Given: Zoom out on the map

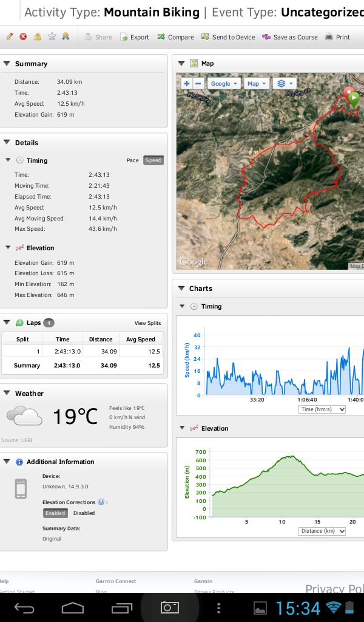Looking at the screenshot, I should point(198,83).
